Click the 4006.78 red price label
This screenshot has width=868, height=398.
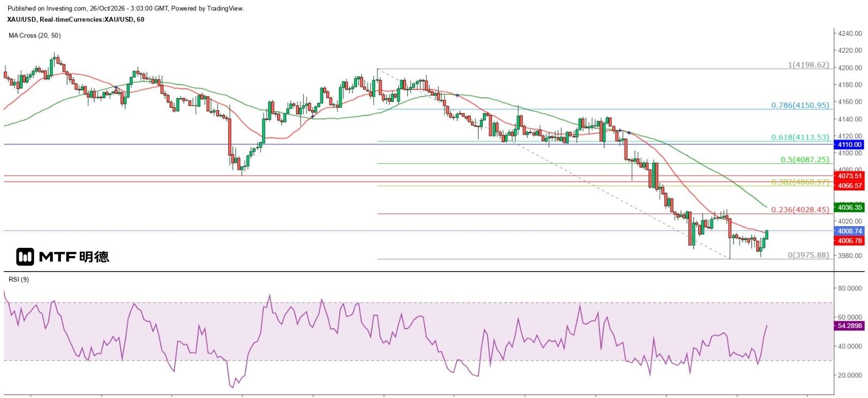point(849,241)
